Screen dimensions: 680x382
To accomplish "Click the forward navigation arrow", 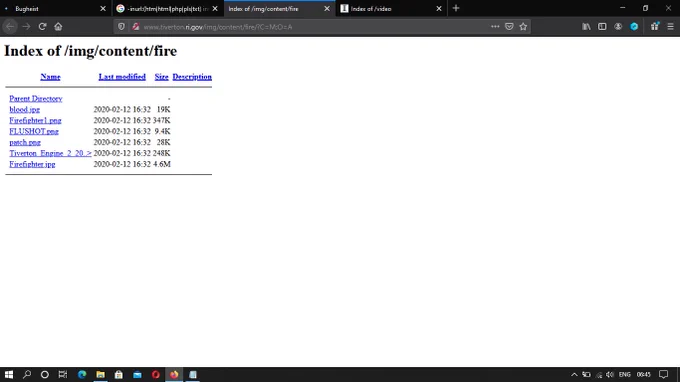I will pos(26,26).
